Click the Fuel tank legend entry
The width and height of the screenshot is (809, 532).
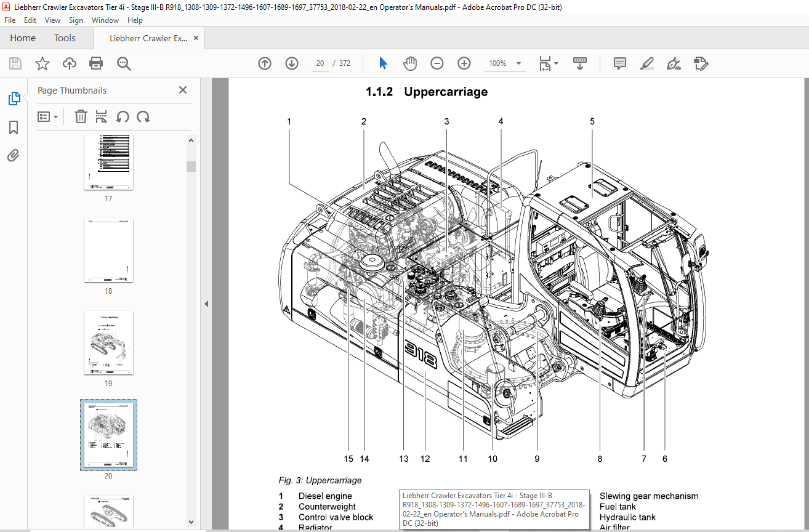[x=618, y=507]
